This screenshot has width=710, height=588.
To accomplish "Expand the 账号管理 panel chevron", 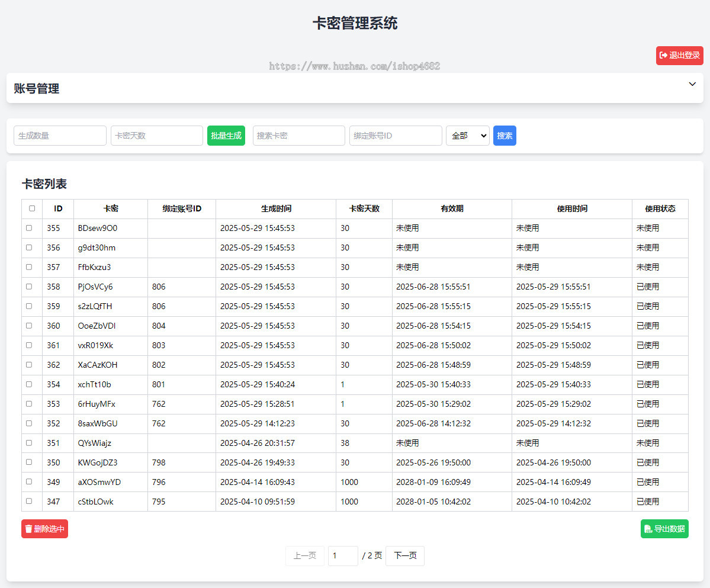I will 692,84.
